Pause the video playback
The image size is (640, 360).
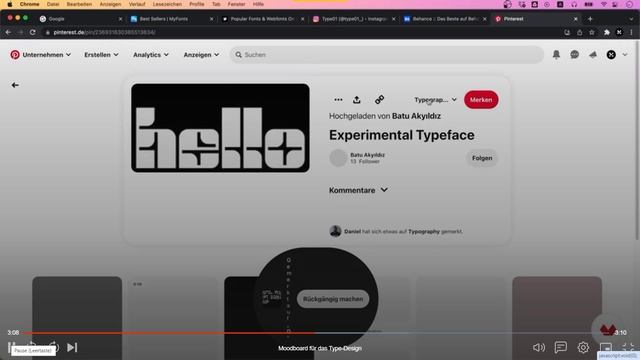[11, 347]
